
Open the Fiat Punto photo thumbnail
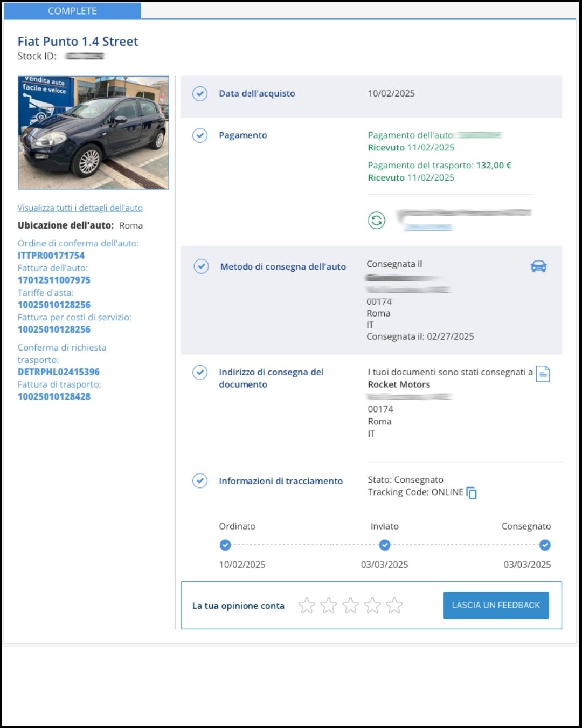click(x=93, y=133)
